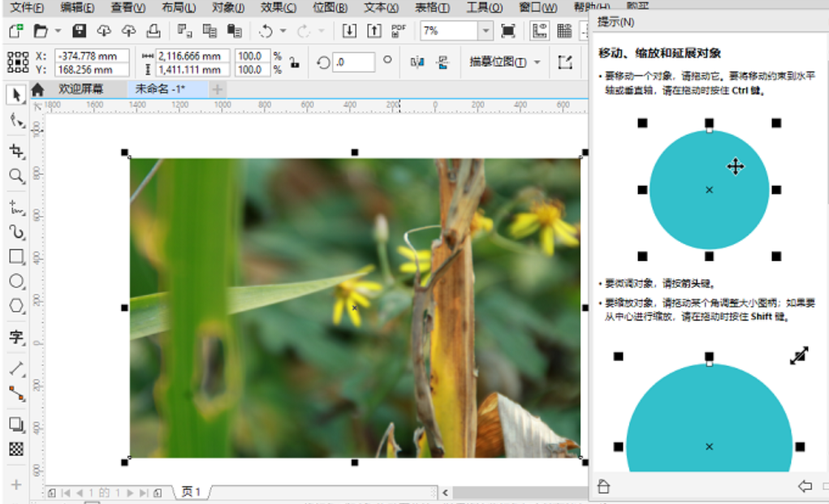Expand the undo history dropdown arrow
829x504 pixels.
tap(283, 31)
